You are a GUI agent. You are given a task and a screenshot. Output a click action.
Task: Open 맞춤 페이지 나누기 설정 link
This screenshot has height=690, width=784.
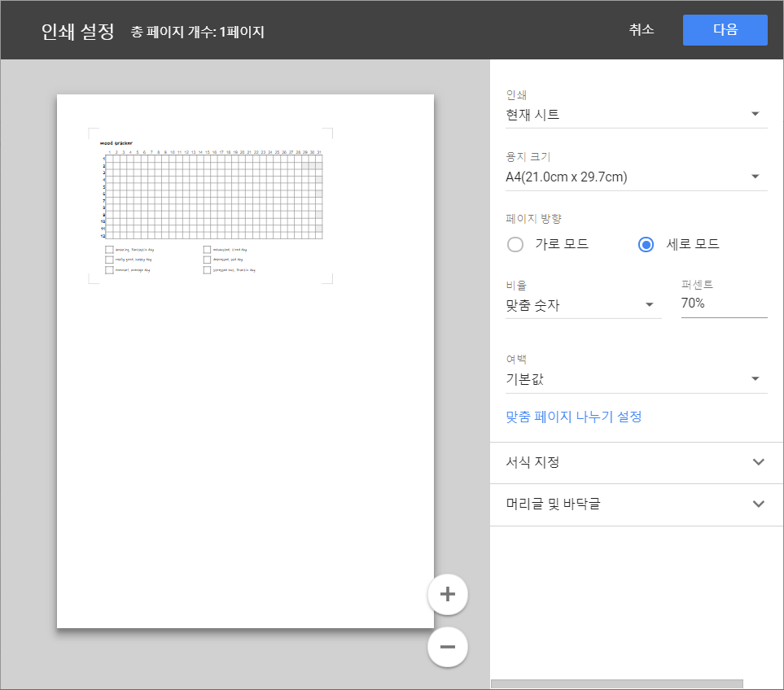574,417
